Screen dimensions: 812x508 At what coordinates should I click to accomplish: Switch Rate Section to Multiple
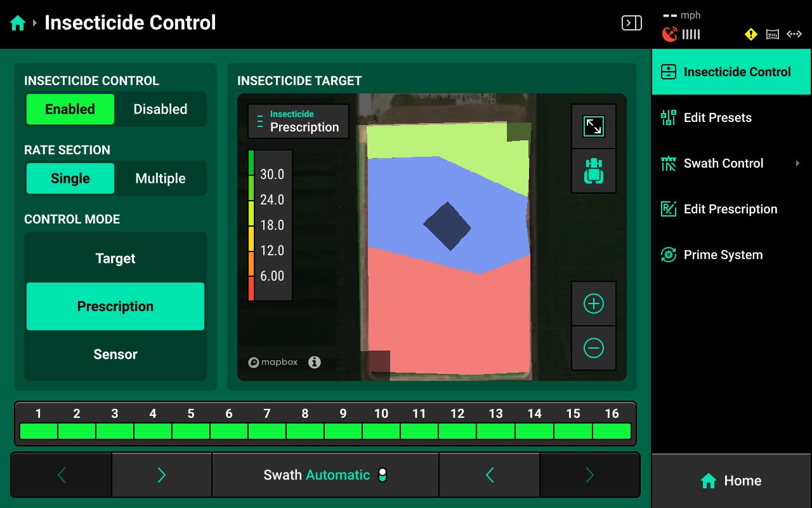[x=160, y=178]
